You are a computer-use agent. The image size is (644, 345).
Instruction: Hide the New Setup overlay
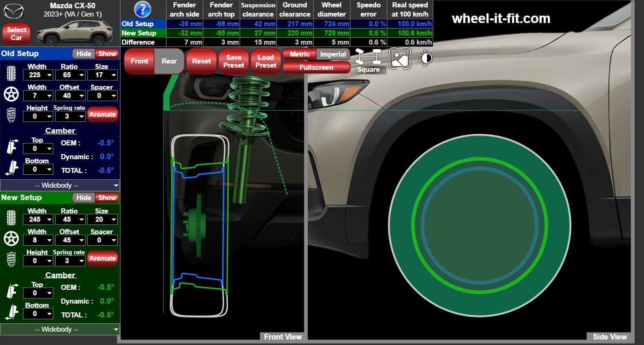[84, 198]
